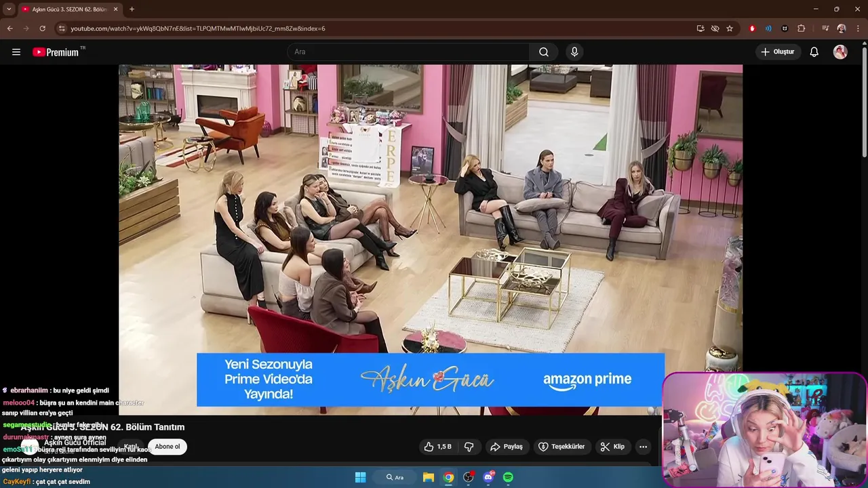Open File Explorer from taskbar
The height and width of the screenshot is (488, 868).
click(x=429, y=477)
